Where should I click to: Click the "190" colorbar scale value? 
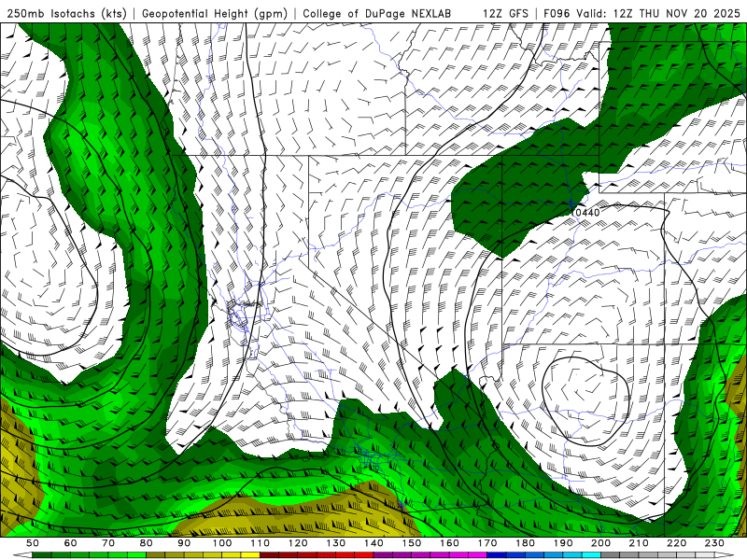(x=563, y=543)
